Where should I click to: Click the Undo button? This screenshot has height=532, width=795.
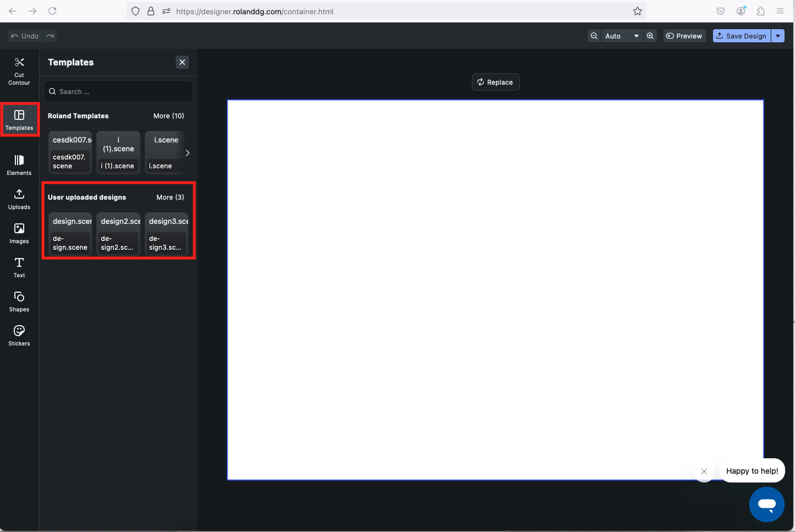[25, 36]
